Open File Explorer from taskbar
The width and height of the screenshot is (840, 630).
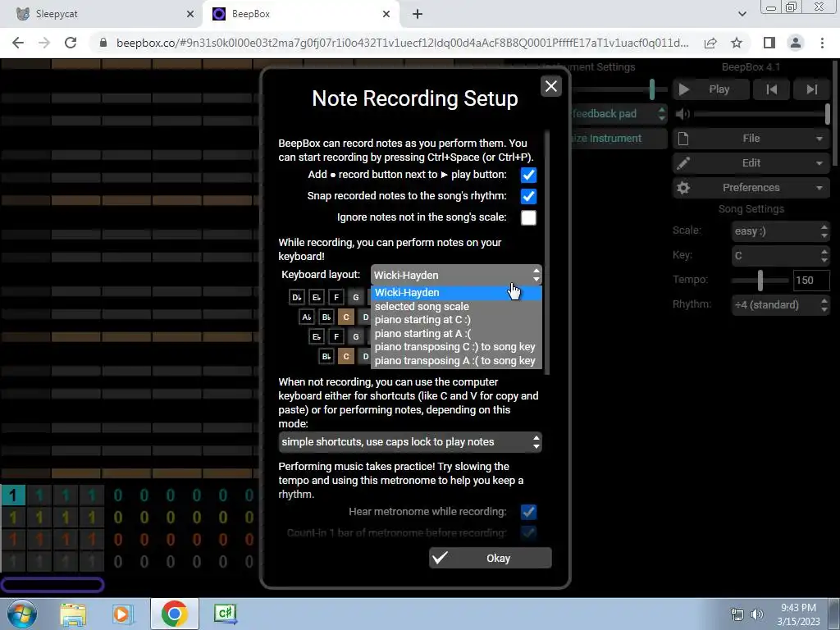click(x=73, y=614)
